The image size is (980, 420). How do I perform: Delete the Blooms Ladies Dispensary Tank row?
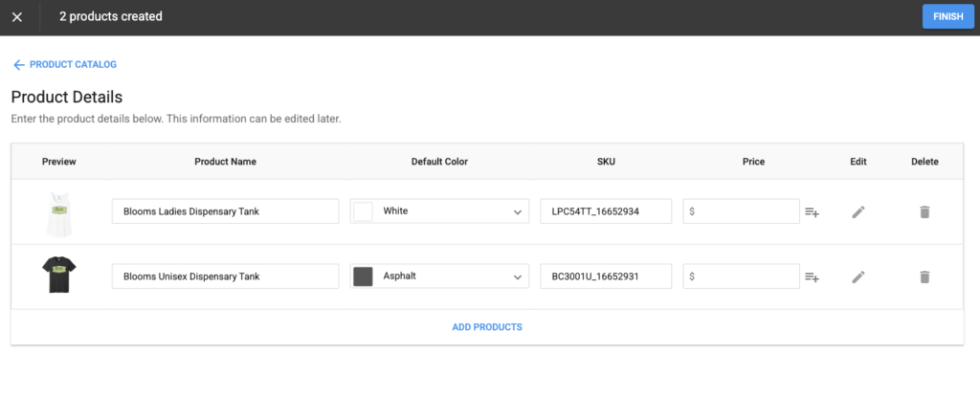click(x=925, y=211)
